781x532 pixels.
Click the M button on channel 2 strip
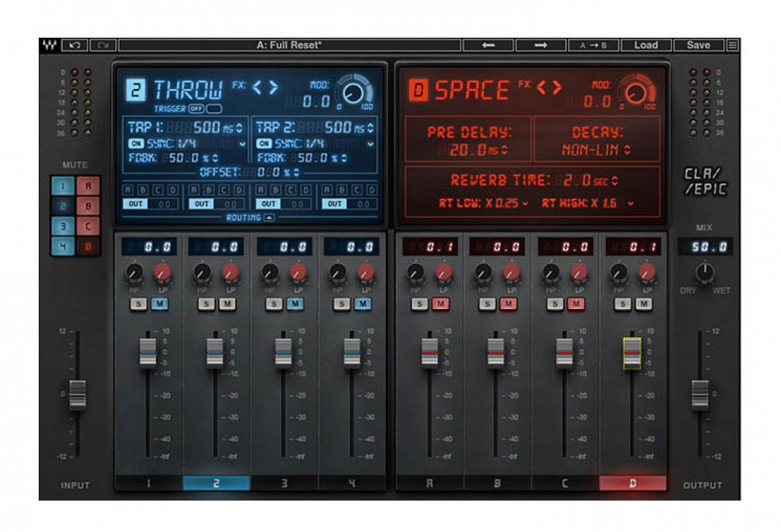227,304
